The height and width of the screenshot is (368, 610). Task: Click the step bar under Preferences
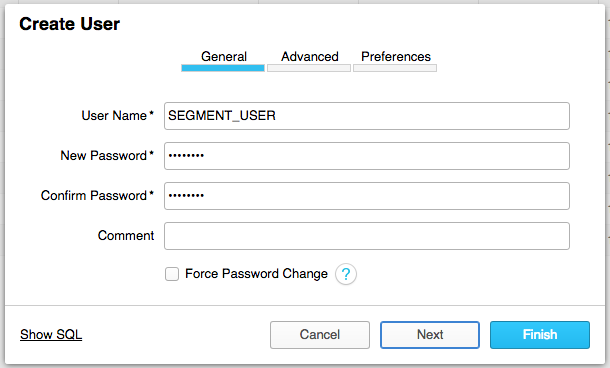(395, 68)
